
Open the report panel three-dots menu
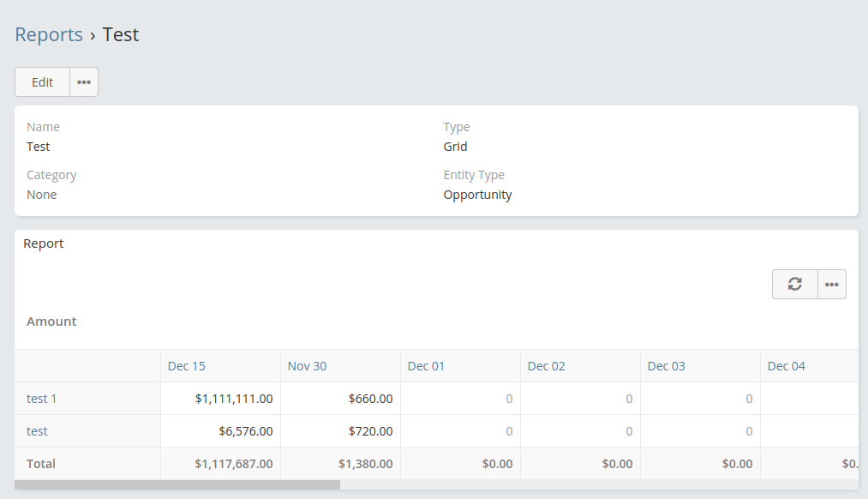831,284
